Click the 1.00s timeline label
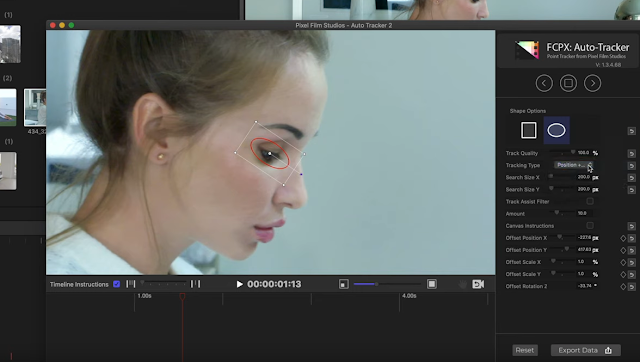Image resolution: width=640 pixels, height=362 pixels. click(144, 296)
